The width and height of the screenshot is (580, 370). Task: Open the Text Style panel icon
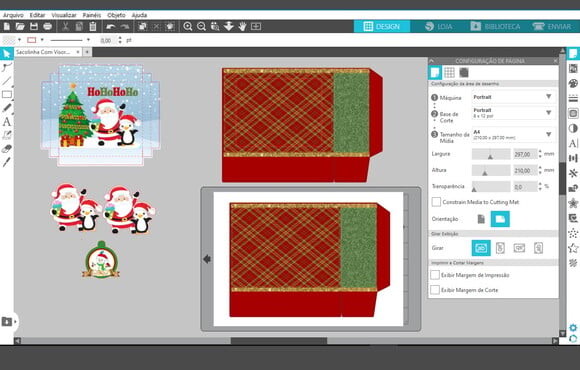tap(573, 144)
